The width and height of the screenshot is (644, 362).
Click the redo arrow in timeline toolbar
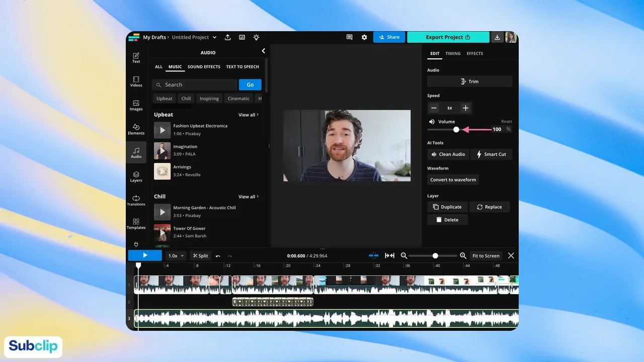coord(230,256)
